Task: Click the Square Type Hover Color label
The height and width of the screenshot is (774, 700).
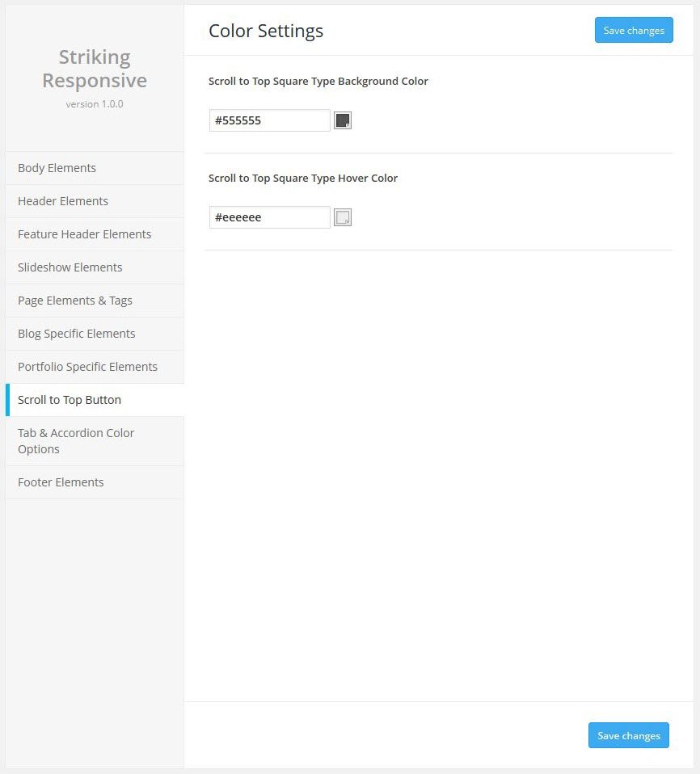Action: [303, 179]
